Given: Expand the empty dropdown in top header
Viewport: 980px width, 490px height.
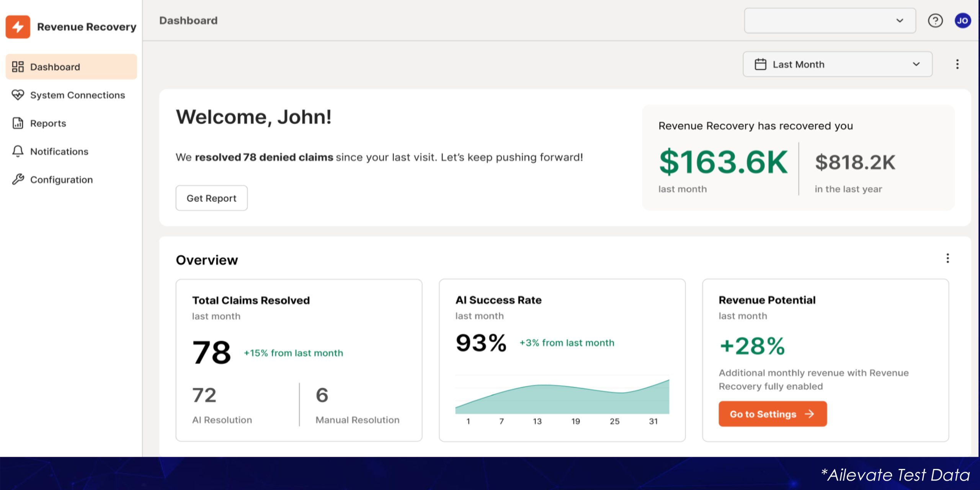Looking at the screenshot, I should coord(830,21).
